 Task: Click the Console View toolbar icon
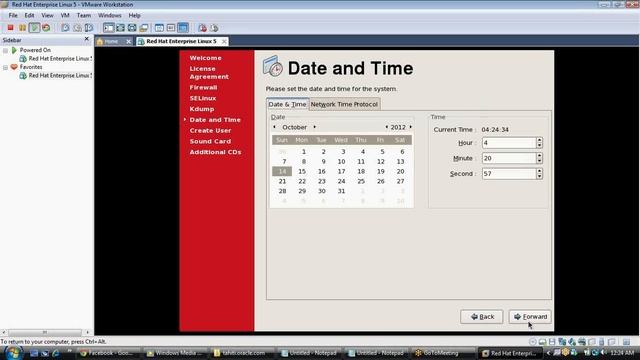(183, 28)
